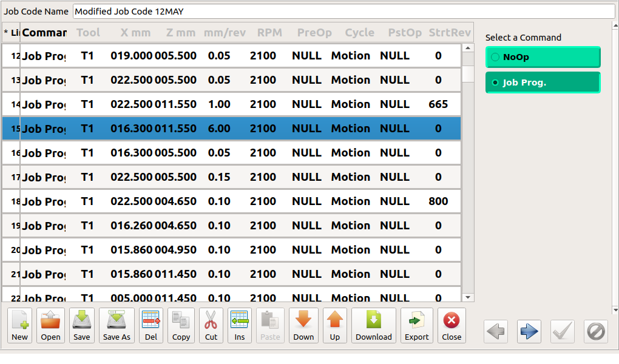Click the PstOp column header

coord(405,33)
